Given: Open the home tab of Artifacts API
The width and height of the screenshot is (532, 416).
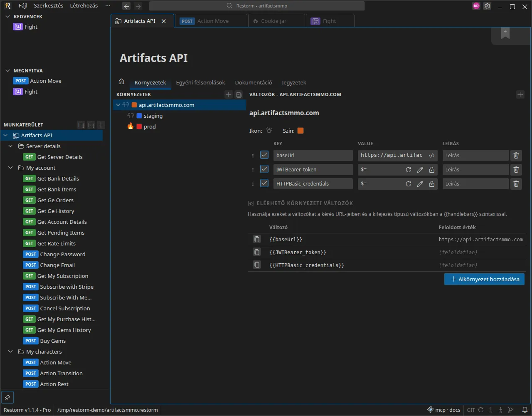Looking at the screenshot, I should pos(121,82).
